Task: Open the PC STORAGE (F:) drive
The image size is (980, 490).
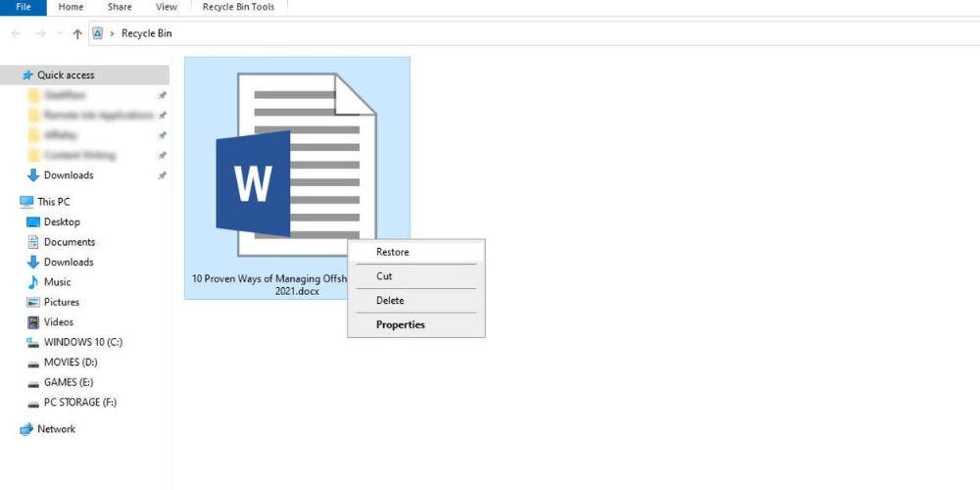Action: click(80, 402)
